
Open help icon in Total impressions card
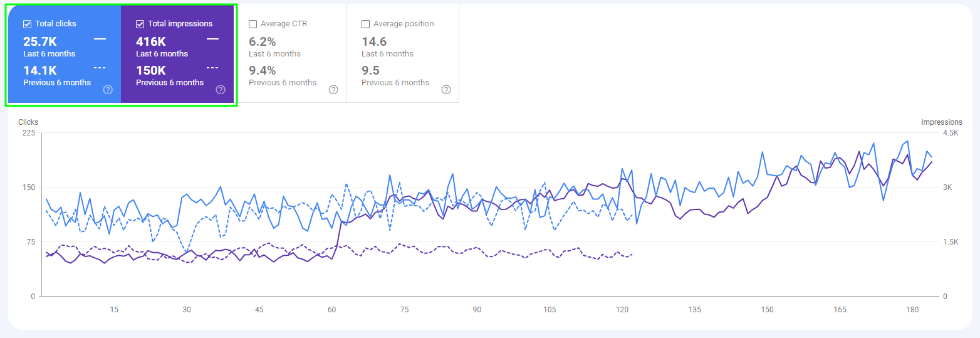pos(221,90)
